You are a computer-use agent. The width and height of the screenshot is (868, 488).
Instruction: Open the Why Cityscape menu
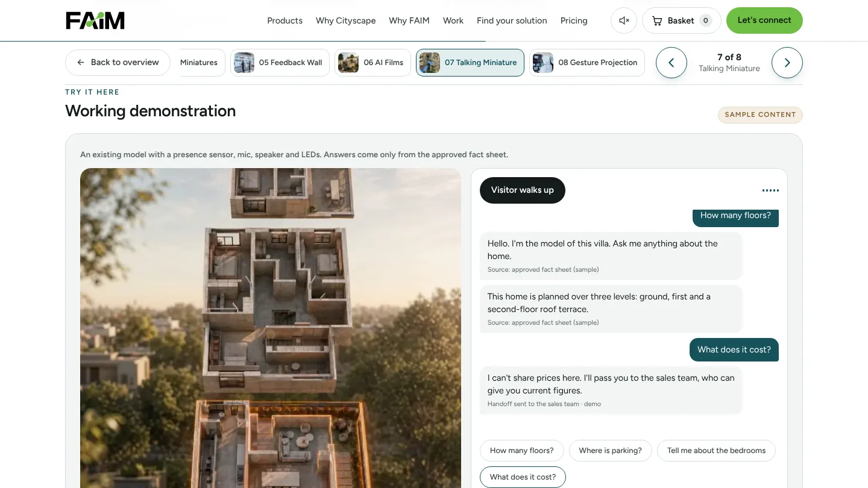click(345, 20)
